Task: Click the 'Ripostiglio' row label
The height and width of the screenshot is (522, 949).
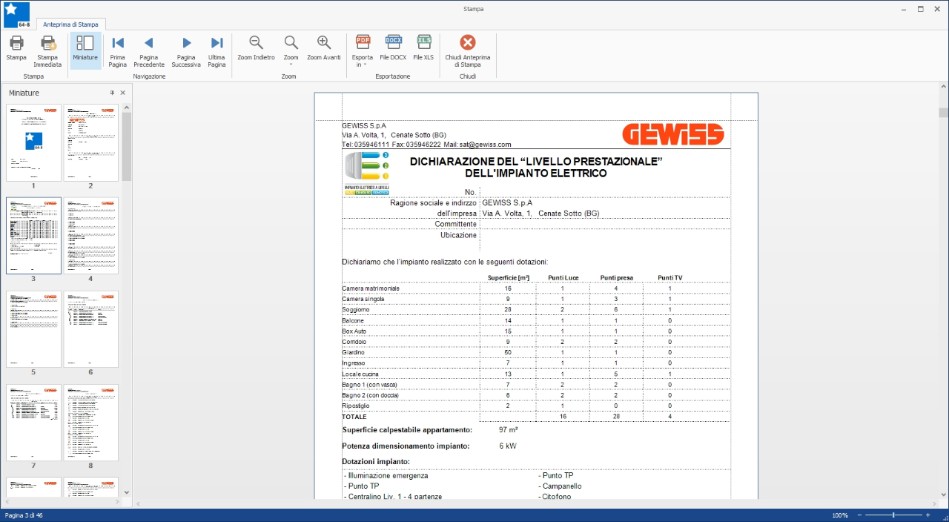Action: 356,406
